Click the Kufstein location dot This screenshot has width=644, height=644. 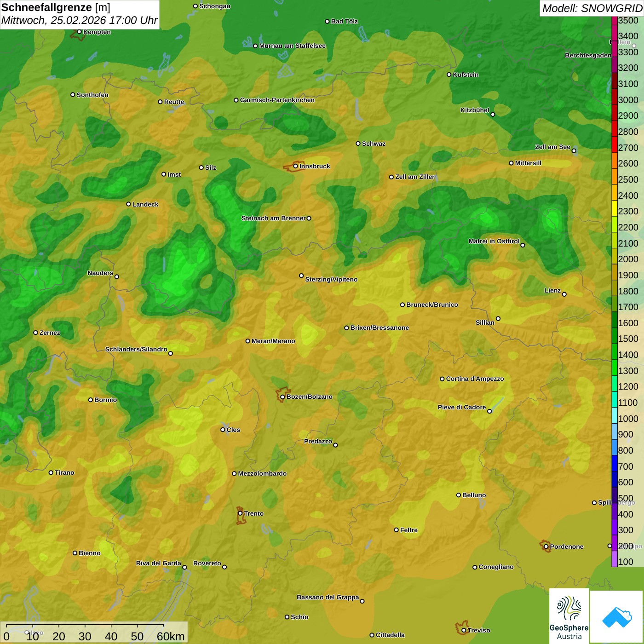[x=449, y=75]
